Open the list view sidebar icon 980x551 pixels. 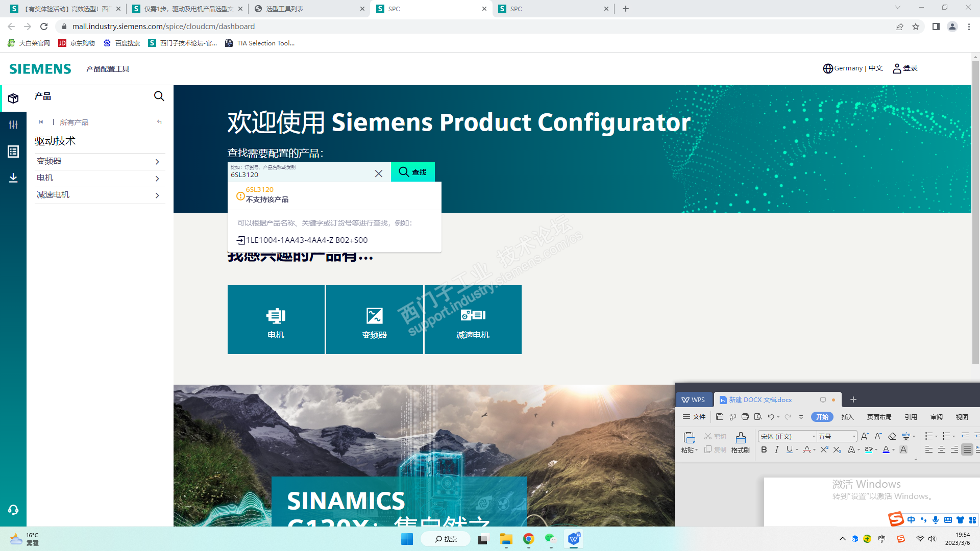[13, 152]
